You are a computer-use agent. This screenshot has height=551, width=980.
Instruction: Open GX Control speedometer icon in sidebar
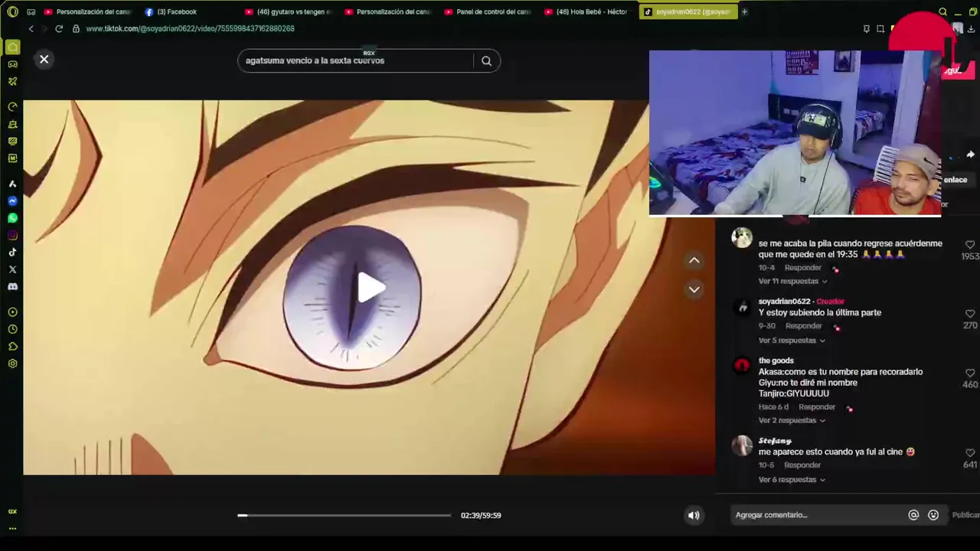coord(12,106)
